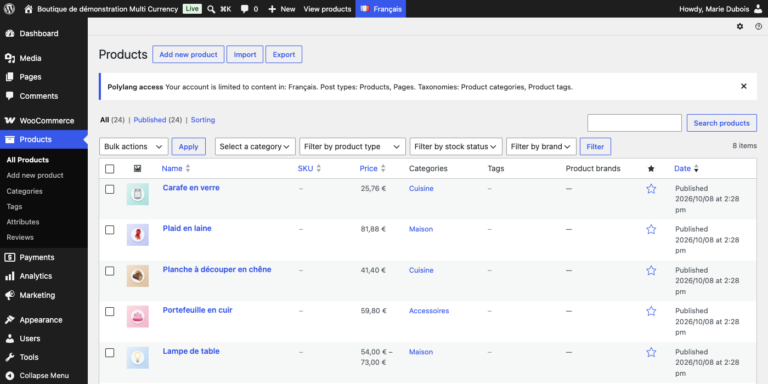Show Published products filter

tap(150, 120)
